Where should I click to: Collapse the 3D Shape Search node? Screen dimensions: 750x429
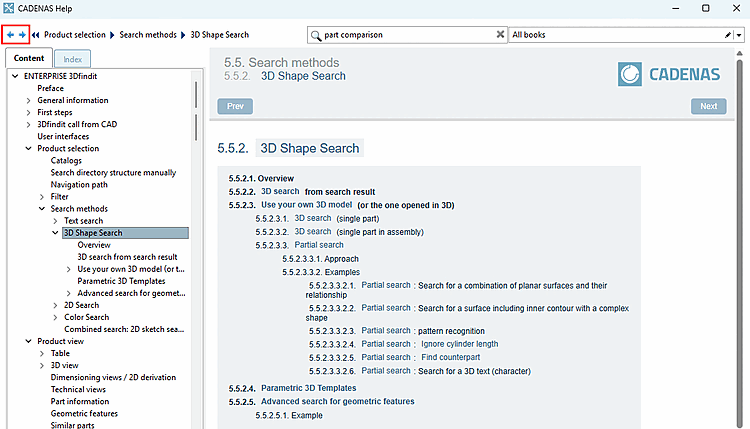coord(55,233)
